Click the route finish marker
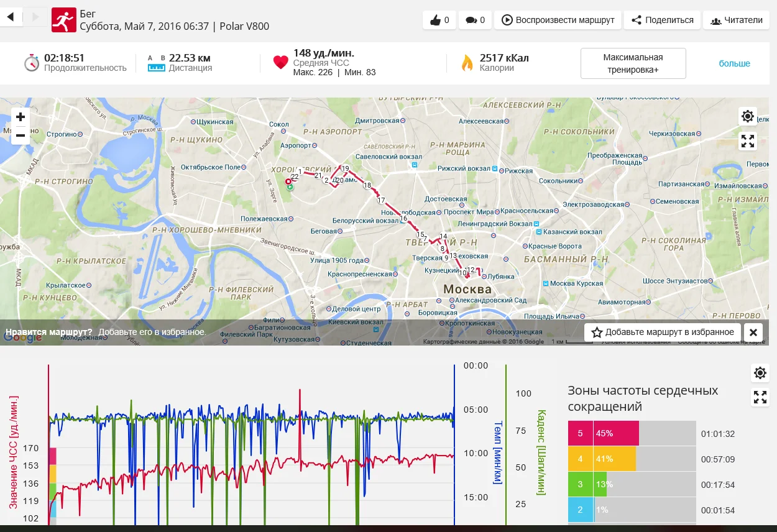Image resolution: width=777 pixels, height=532 pixels. [288, 181]
